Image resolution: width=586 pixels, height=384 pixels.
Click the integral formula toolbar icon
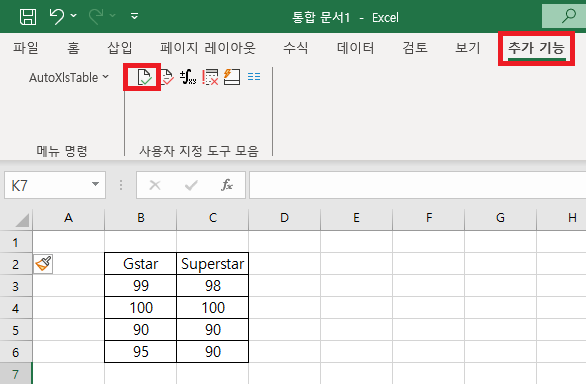pos(188,77)
